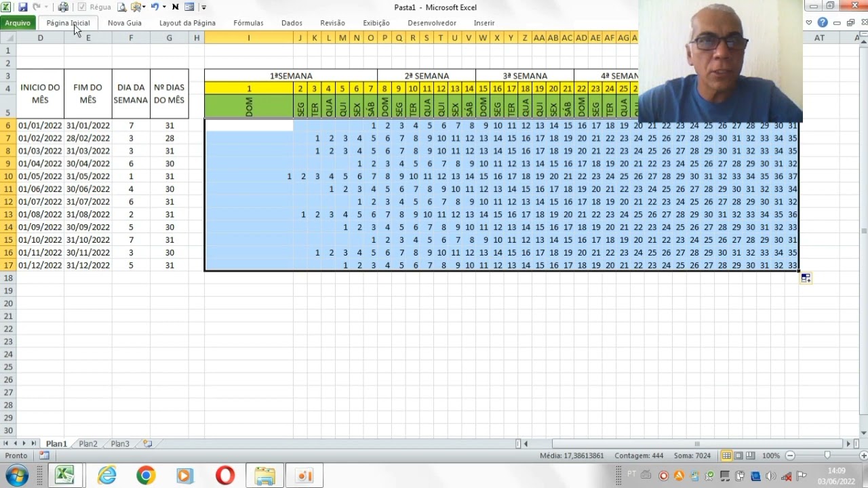Click the Undo arrow icon

pyautogui.click(x=155, y=7)
